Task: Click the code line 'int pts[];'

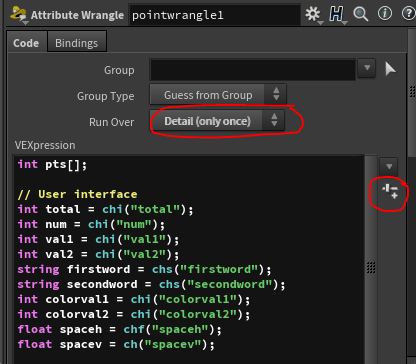Action: 53,165
